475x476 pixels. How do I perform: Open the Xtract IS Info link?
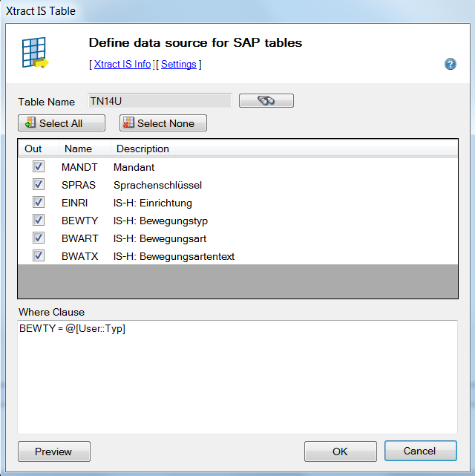coord(122,64)
